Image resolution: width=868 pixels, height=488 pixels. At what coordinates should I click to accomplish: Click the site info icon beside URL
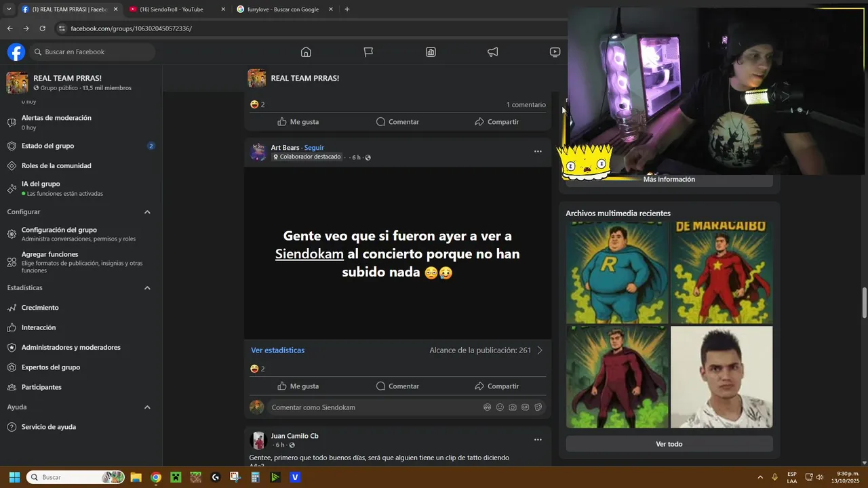(x=62, y=28)
